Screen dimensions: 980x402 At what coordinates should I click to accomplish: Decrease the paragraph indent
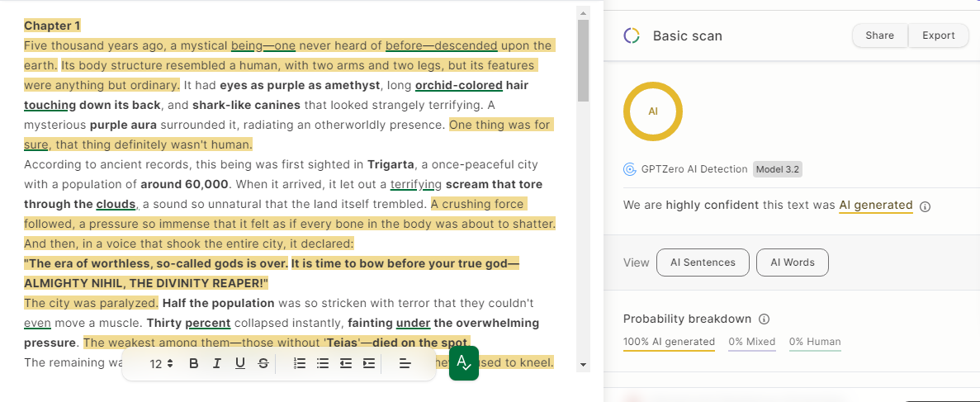[346, 363]
